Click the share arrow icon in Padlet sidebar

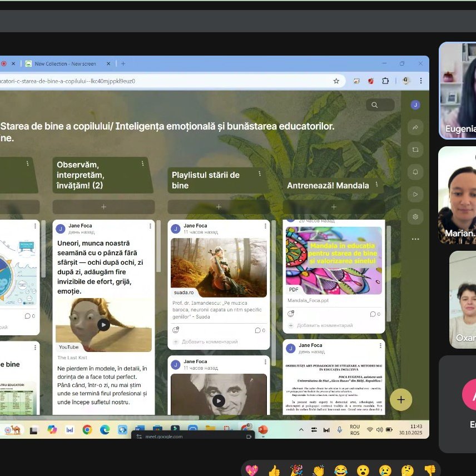[415, 128]
